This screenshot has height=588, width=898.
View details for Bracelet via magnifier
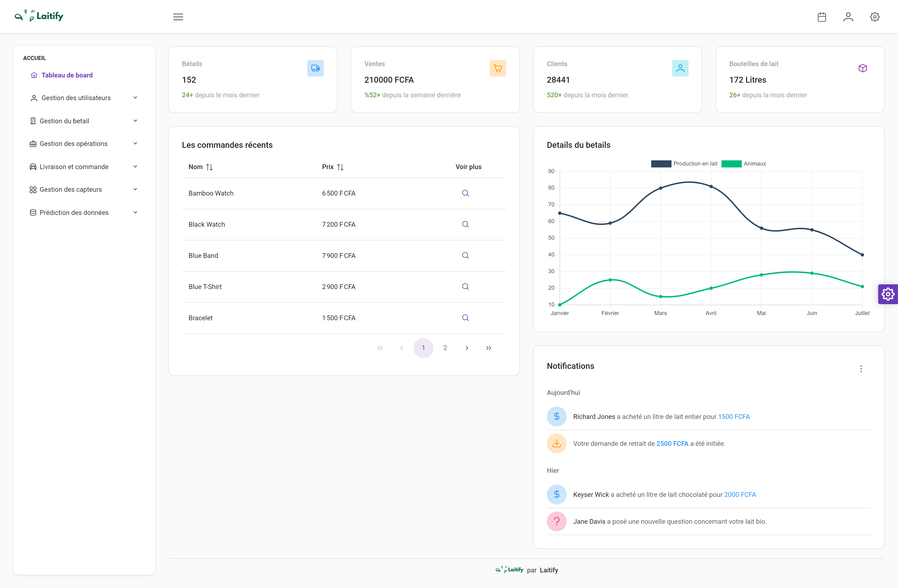466,318
